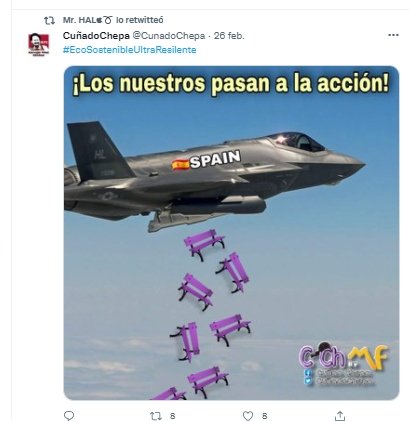Click the retweeted indicator icon beside Mr. HAL

click(50, 21)
